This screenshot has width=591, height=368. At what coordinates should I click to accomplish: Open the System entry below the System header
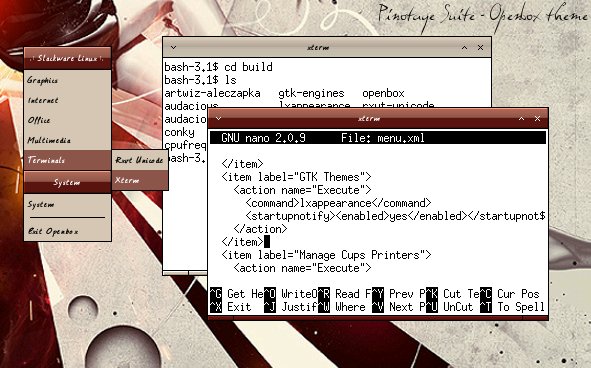pyautogui.click(x=67, y=204)
